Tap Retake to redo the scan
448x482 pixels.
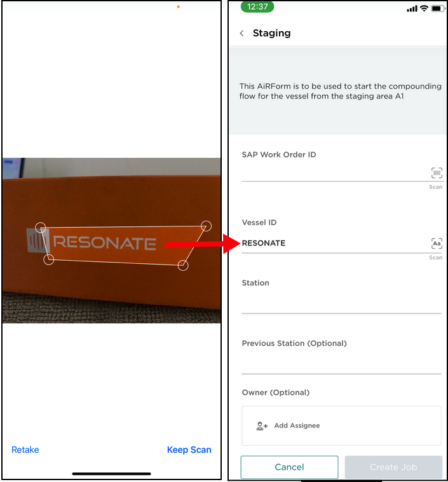25,450
